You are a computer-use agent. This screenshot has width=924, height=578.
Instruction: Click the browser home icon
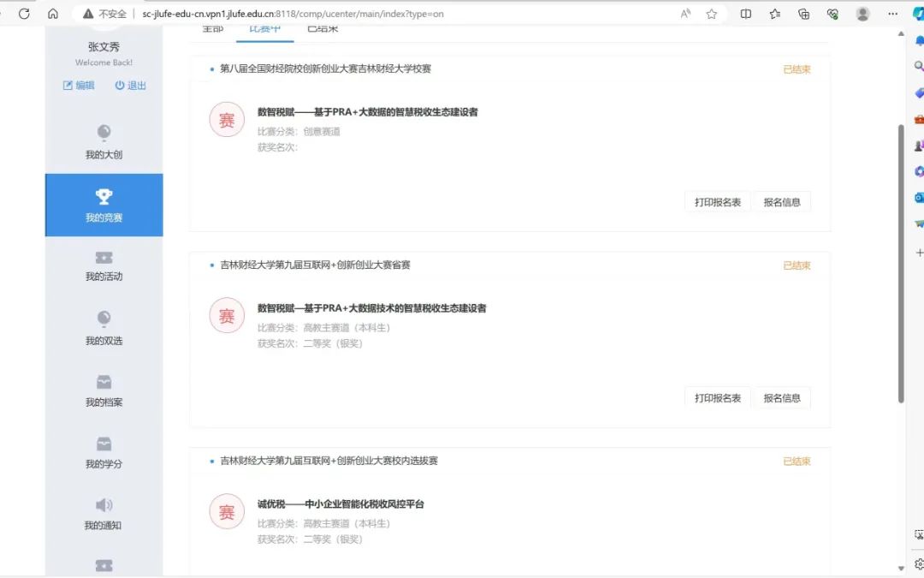pyautogui.click(x=53, y=14)
